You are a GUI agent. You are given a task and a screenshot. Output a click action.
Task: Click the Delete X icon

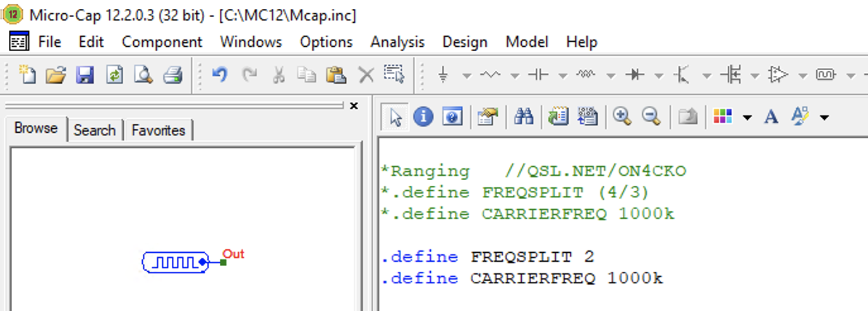coord(366,75)
